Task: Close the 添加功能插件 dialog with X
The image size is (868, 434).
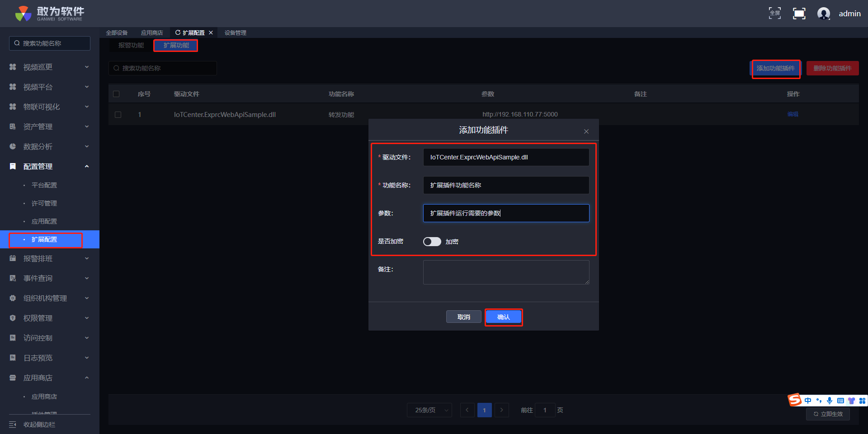Action: click(x=586, y=131)
